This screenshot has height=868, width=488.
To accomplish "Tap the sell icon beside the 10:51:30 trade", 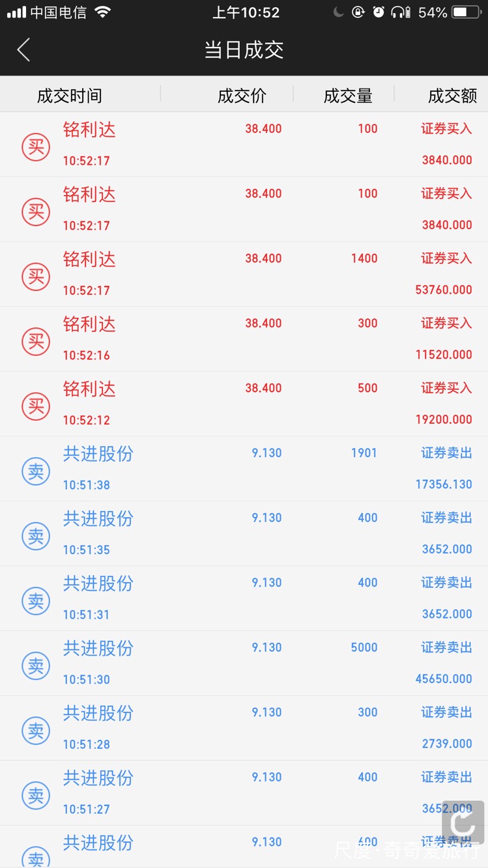I will pos(36,665).
